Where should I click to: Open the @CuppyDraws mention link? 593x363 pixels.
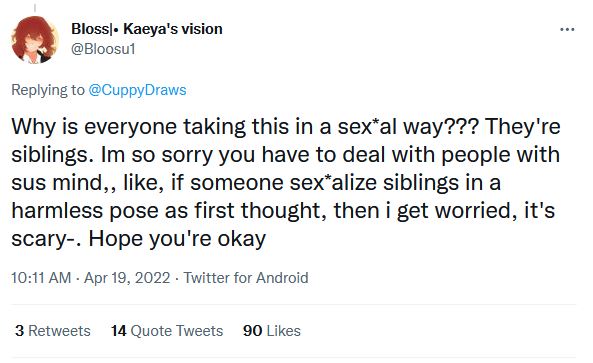(x=137, y=90)
